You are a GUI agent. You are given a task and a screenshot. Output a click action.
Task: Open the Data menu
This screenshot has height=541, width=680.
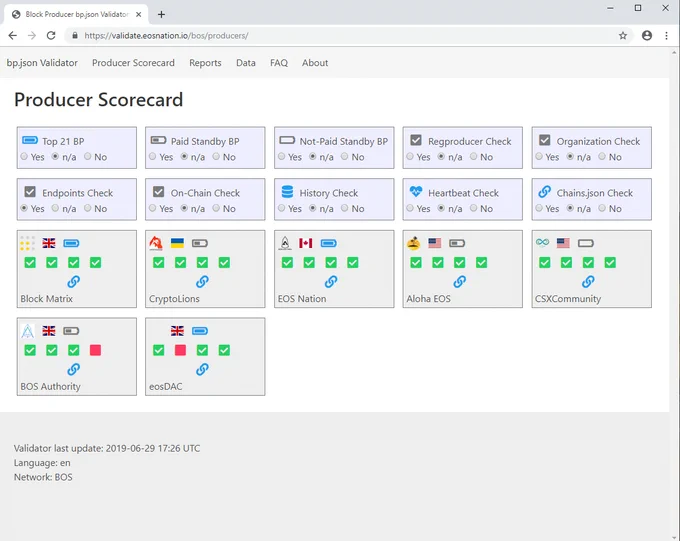[245, 63]
